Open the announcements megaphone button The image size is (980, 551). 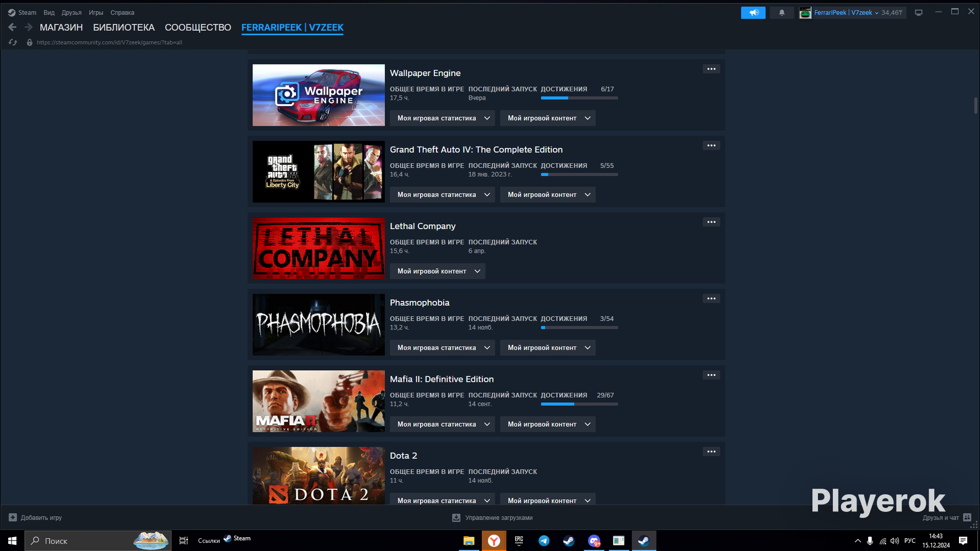coord(753,13)
